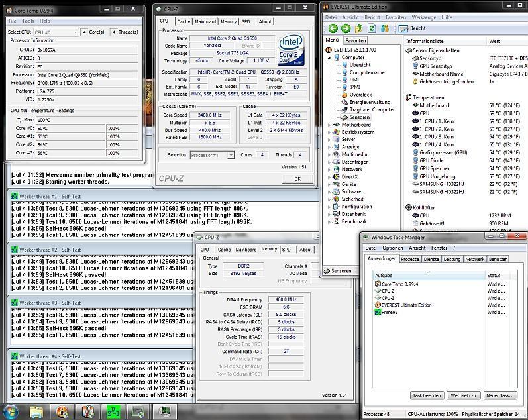
Task: Open Bericht menu in EVEREST menu bar
Action: 372,17
